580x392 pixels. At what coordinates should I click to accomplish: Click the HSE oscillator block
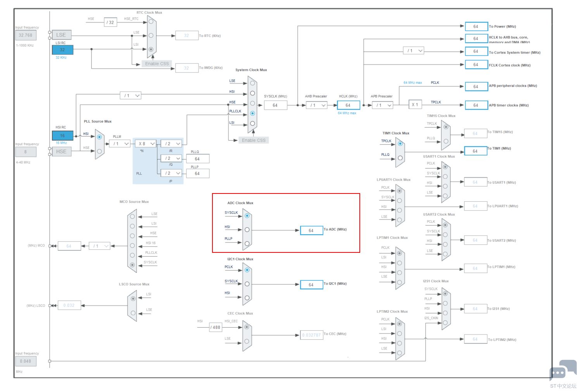tap(61, 152)
